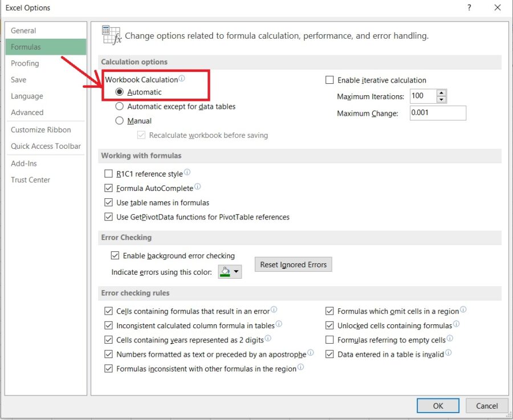Toggle Use GetPivotData functions checkbox

click(108, 217)
